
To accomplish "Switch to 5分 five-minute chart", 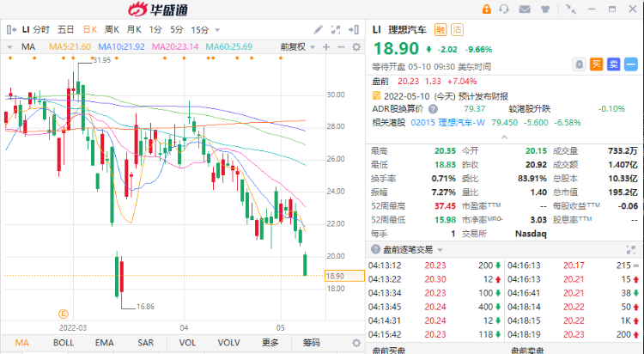I will 177,29.
